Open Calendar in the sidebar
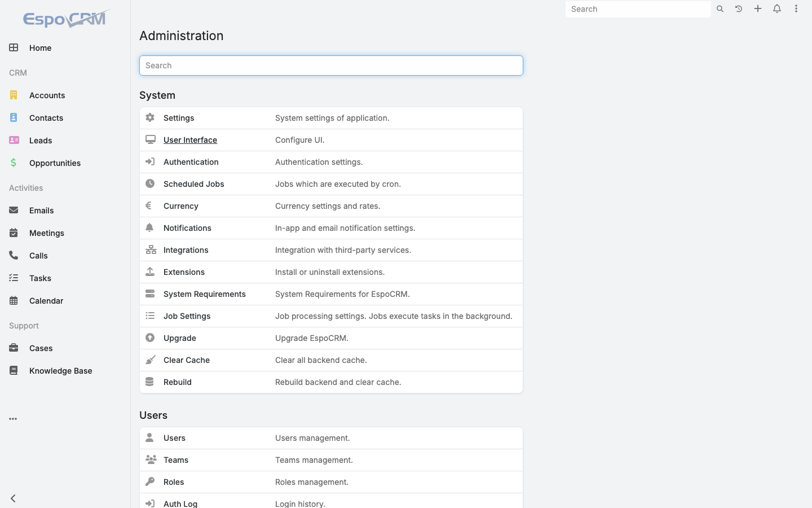This screenshot has width=812, height=508. click(x=65, y=301)
